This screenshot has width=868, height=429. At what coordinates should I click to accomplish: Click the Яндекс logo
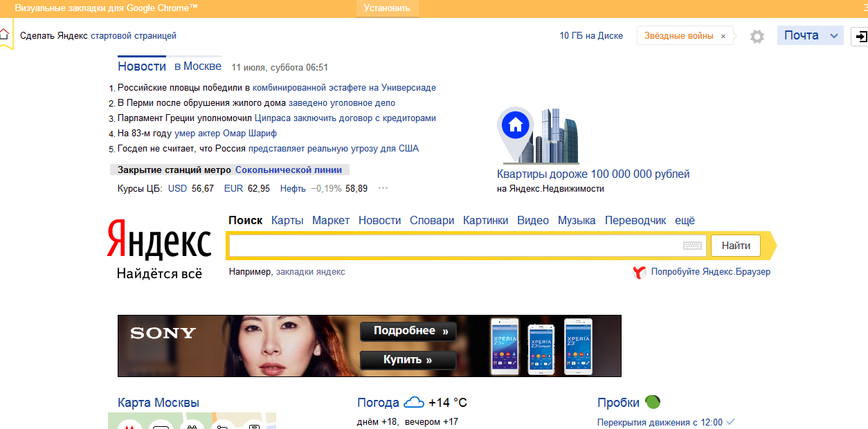click(159, 239)
